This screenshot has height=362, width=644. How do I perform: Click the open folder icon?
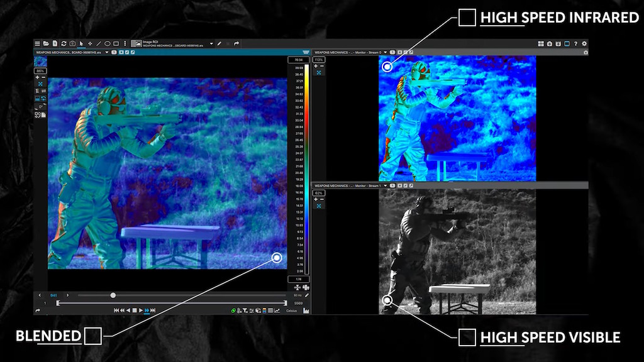(46, 43)
